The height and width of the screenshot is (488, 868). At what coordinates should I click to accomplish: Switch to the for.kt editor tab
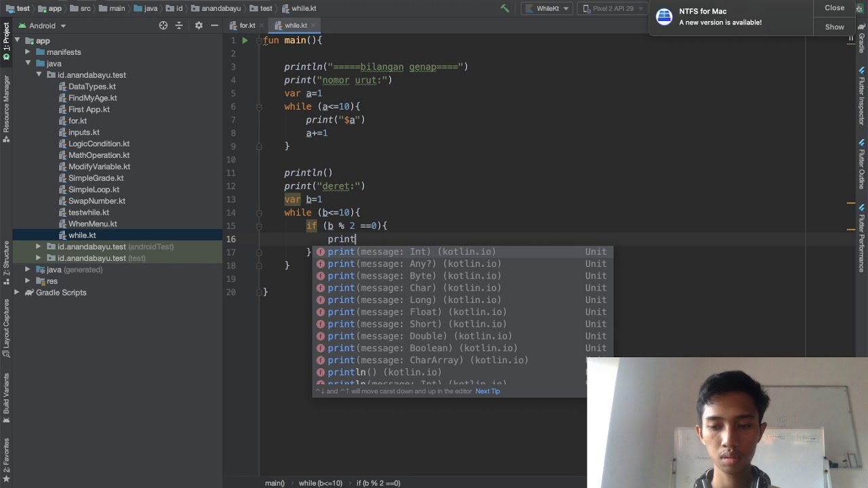pyautogui.click(x=247, y=25)
